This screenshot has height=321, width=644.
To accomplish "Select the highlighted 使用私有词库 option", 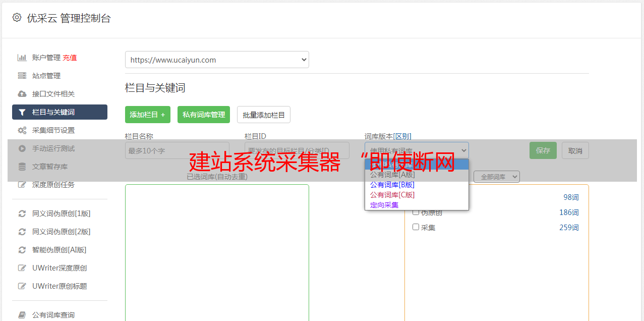I will pyautogui.click(x=417, y=165).
